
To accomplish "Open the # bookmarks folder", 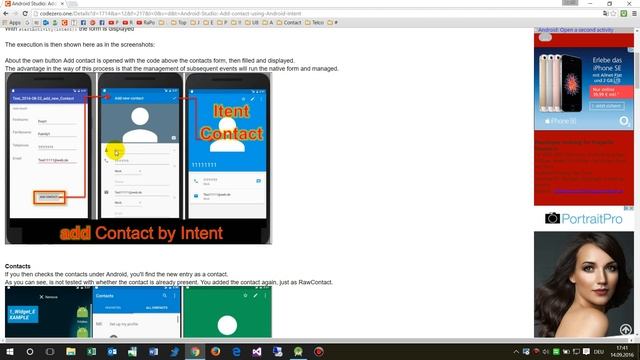I will pyautogui.click(x=332, y=22).
